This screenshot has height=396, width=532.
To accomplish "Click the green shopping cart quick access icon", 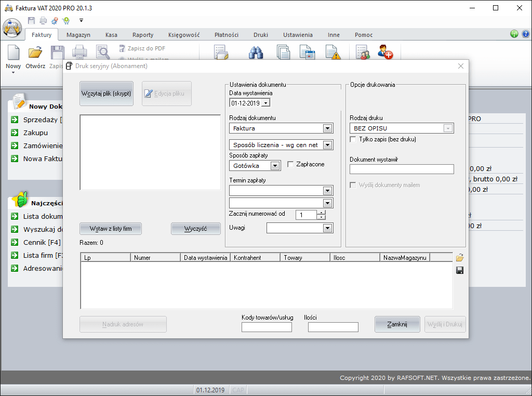I will pyautogui.click(x=66, y=21).
